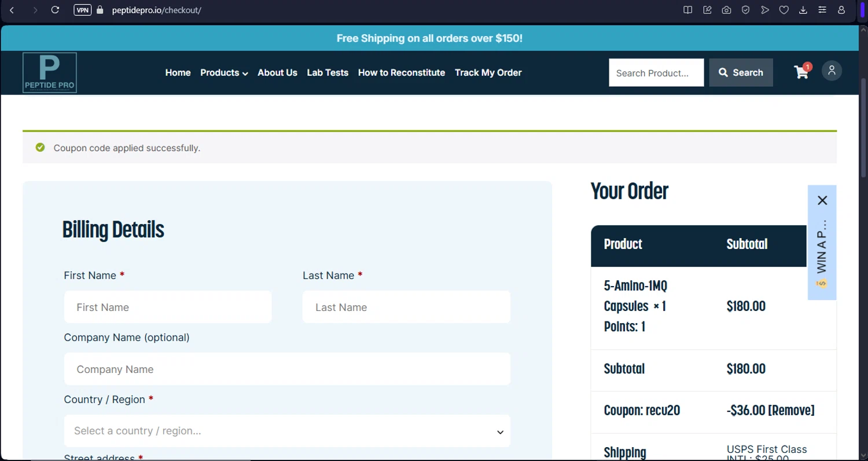Go to the Home page
Image resolution: width=868 pixels, height=461 pixels.
(x=178, y=72)
